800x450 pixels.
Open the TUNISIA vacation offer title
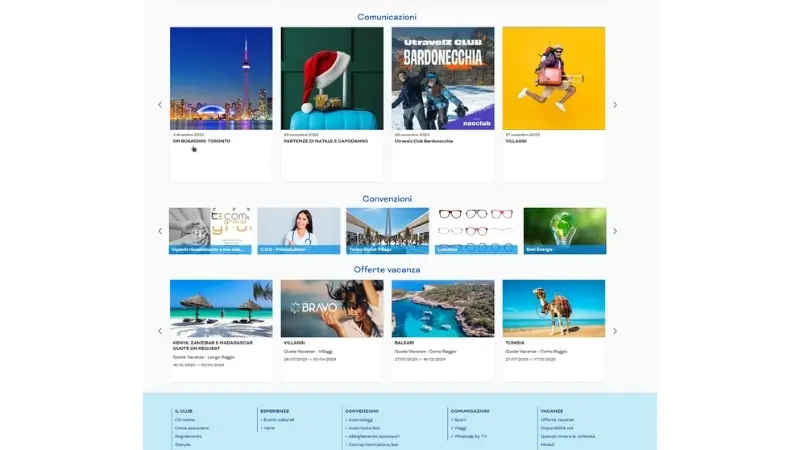515,343
